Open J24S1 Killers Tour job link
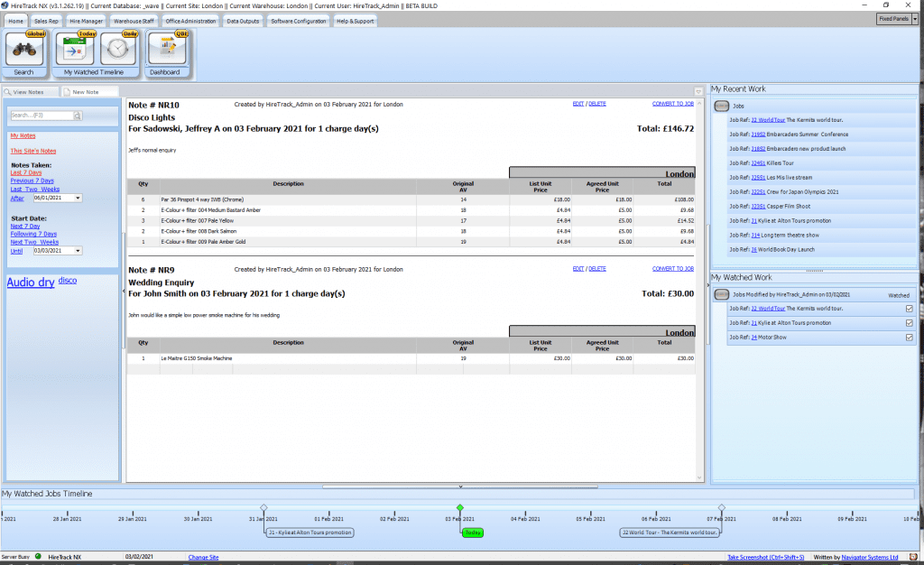This screenshot has width=924, height=565. 758,163
